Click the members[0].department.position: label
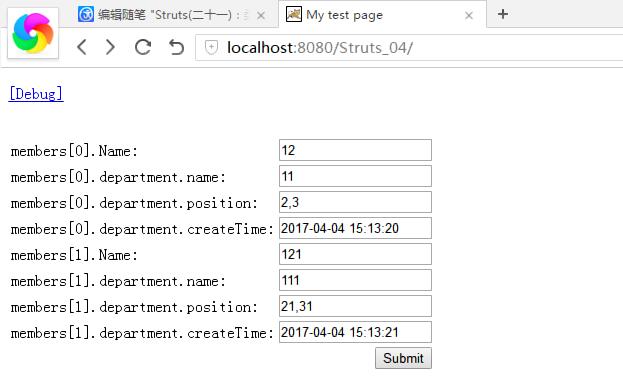The height and width of the screenshot is (376, 623). [134, 203]
